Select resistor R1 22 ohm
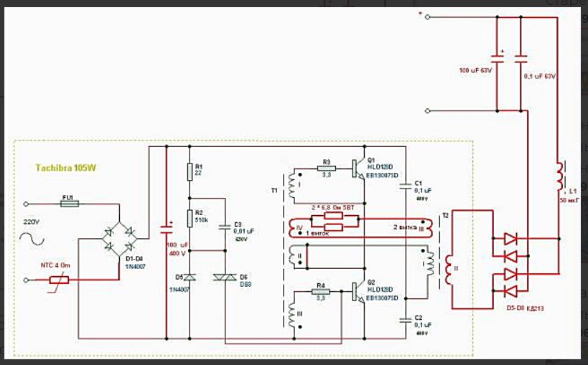The image size is (588, 365). 190,171
